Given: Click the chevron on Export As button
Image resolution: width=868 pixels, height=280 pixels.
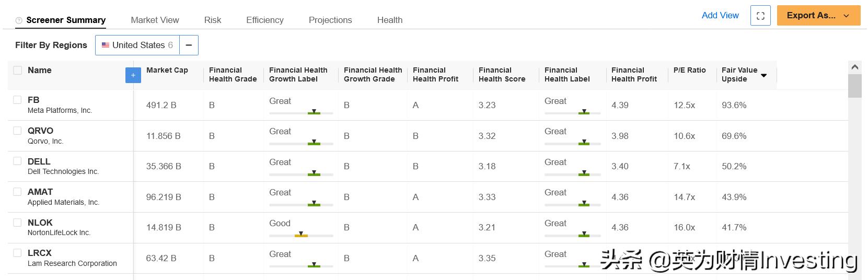Looking at the screenshot, I should [847, 16].
